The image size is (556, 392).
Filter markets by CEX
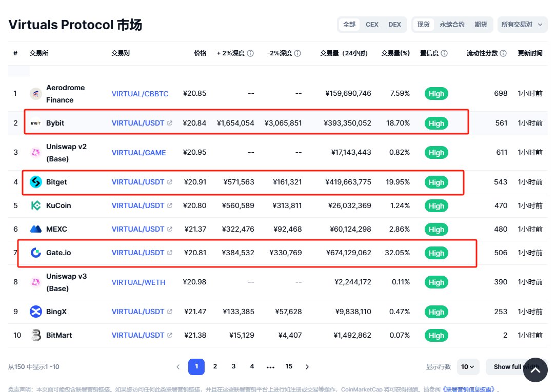pyautogui.click(x=372, y=25)
